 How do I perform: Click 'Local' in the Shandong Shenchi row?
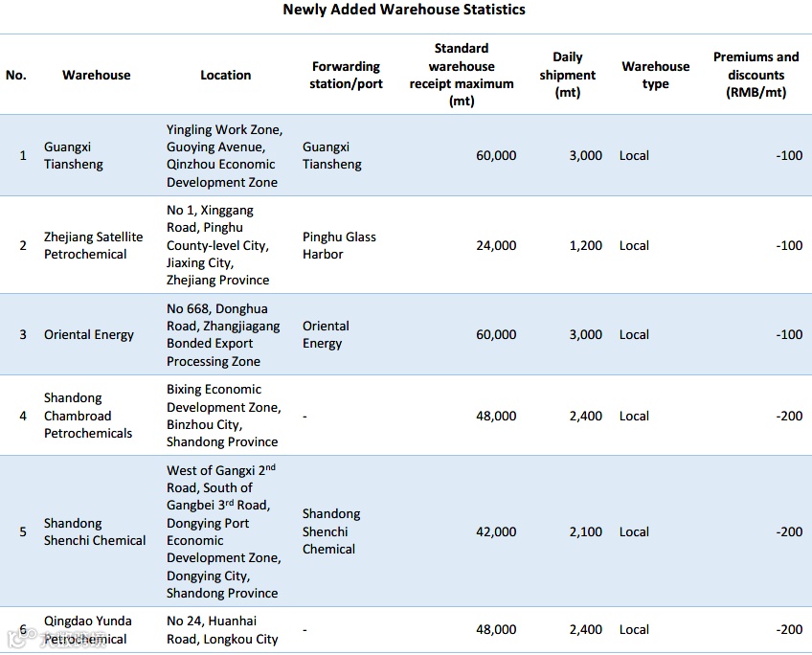point(634,531)
